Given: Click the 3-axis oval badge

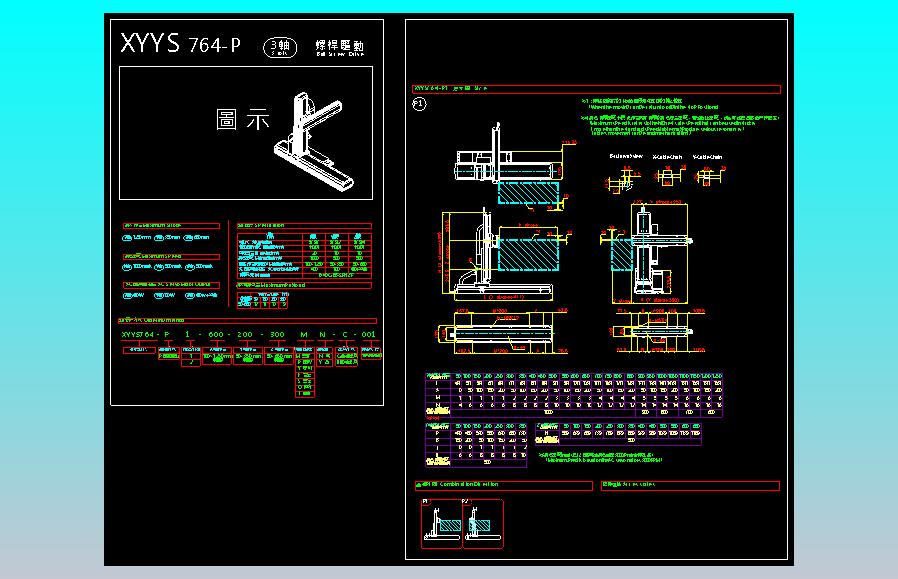Looking at the screenshot, I should coord(279,46).
